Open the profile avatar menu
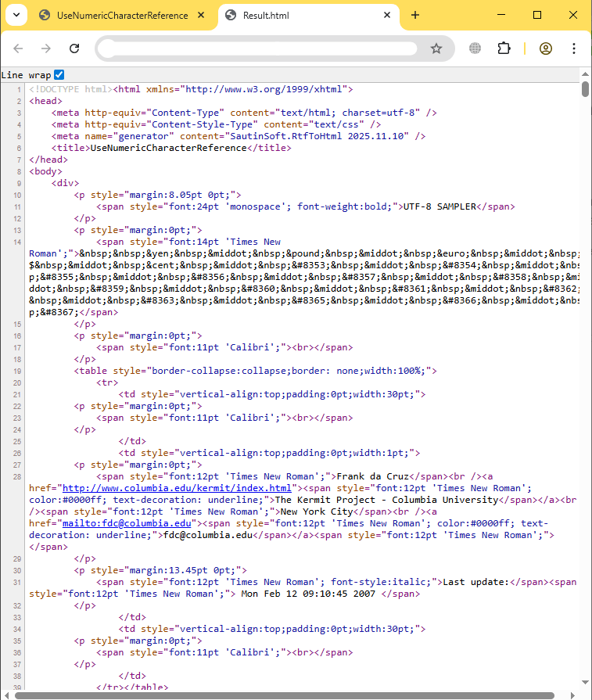The image size is (592, 700). pos(546,48)
